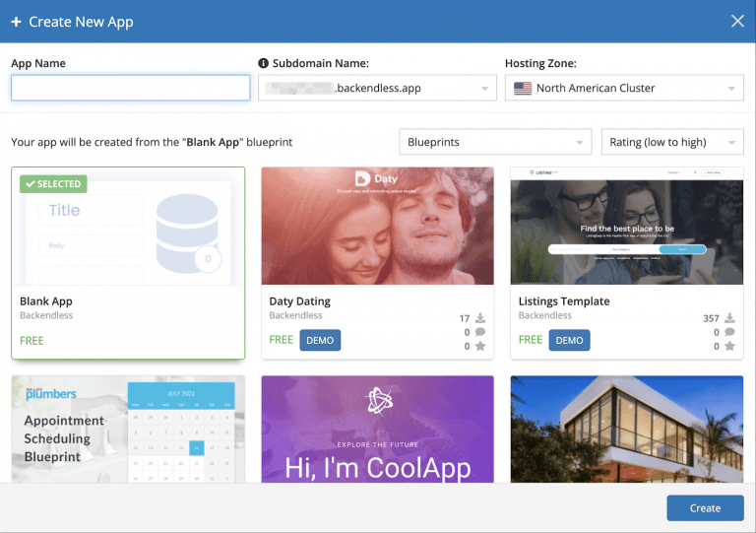The height and width of the screenshot is (533, 756).
Task: Pick the Hi, I'm CoolApp blueprint
Action: coord(377,430)
